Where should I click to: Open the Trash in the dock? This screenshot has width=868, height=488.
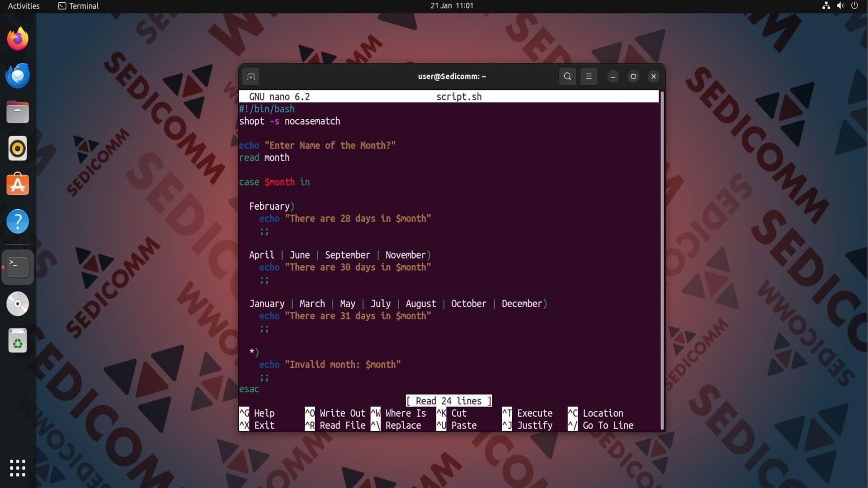click(18, 340)
